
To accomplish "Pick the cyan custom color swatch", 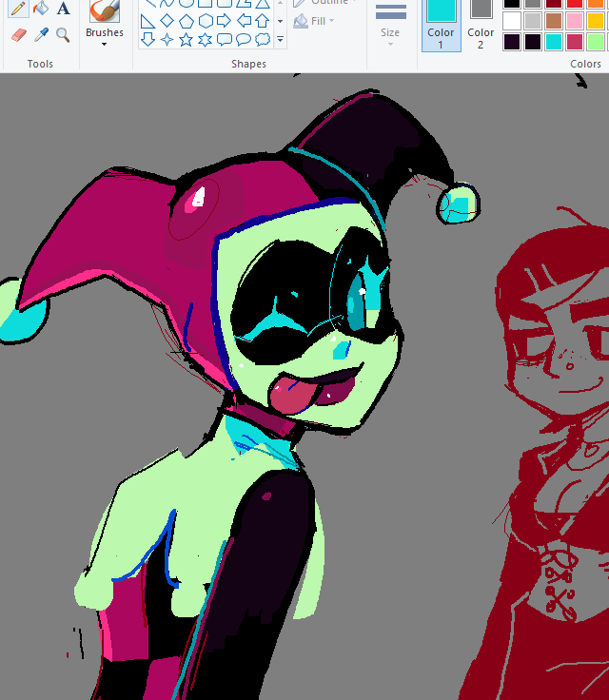I will pos(554,42).
